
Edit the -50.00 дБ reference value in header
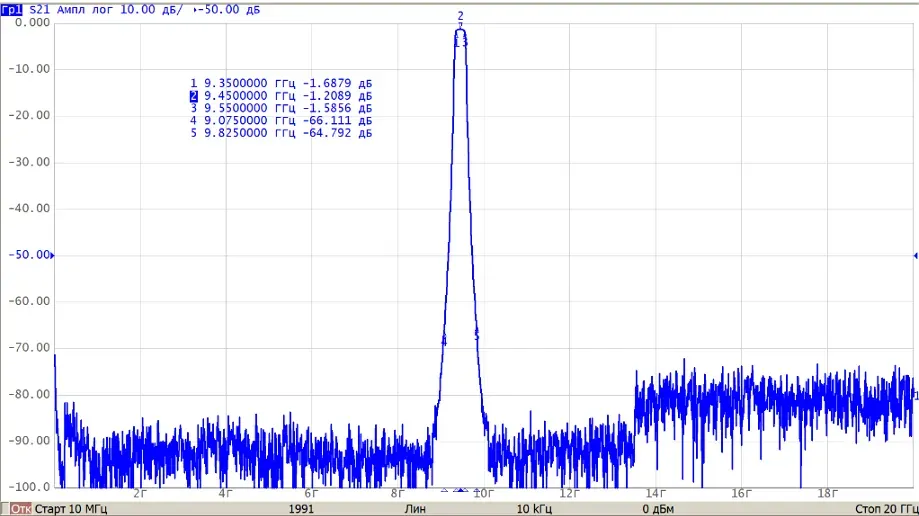coord(231,10)
